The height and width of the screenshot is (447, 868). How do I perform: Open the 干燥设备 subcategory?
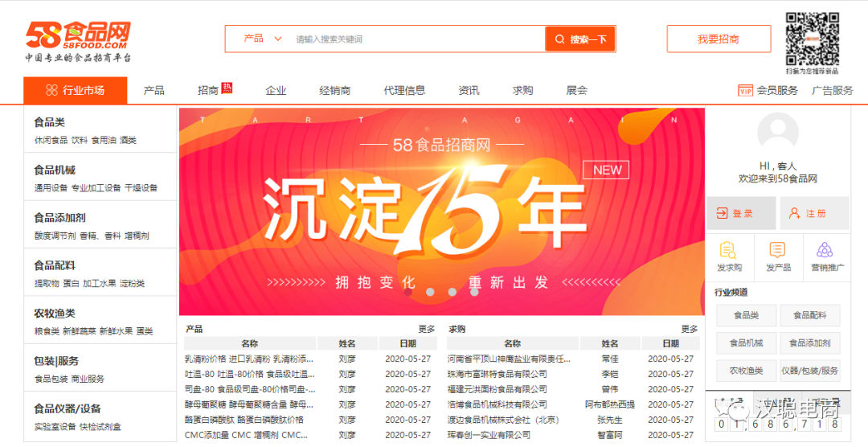click(141, 188)
